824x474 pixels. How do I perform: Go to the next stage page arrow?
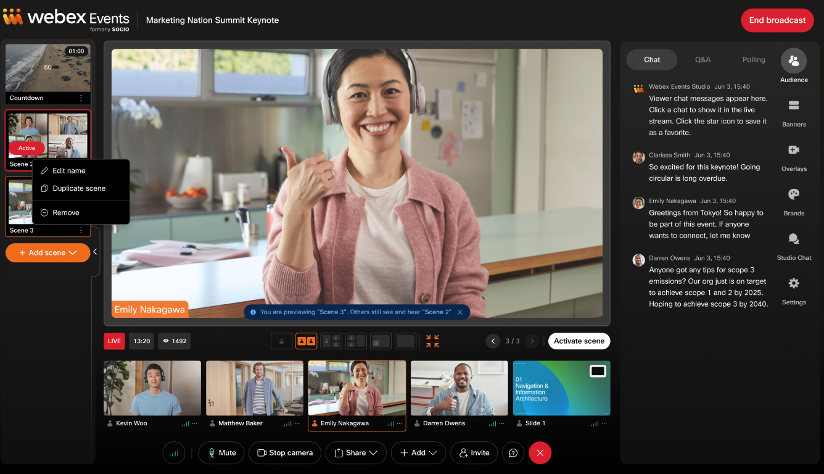tap(532, 341)
